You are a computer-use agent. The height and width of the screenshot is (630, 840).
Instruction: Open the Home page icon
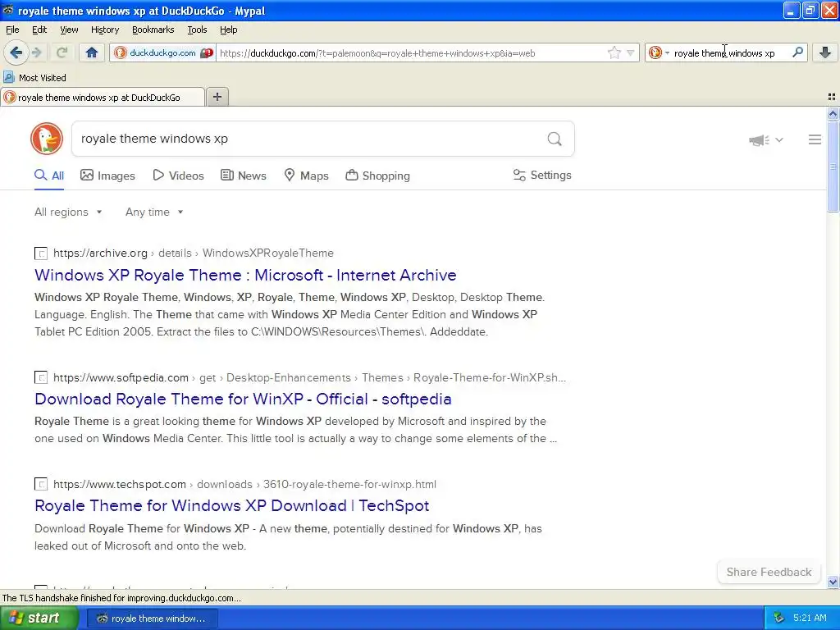click(x=92, y=52)
